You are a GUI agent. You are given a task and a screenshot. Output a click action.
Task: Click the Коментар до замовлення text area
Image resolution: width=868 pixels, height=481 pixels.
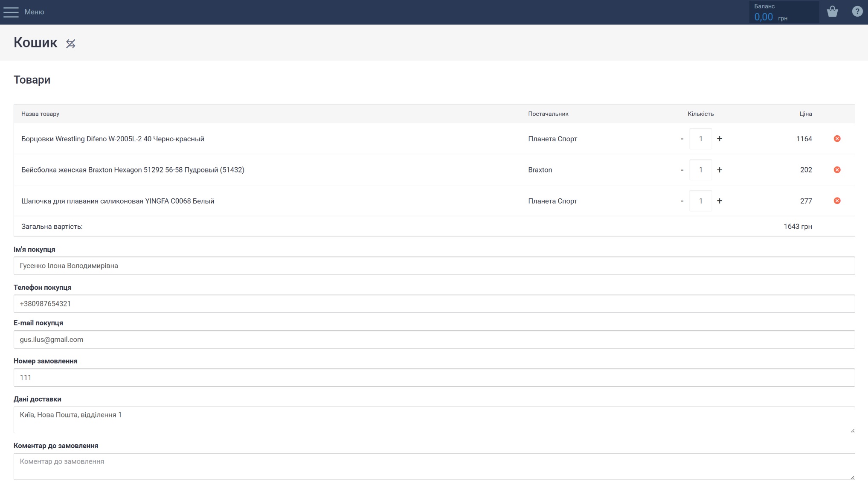(434, 466)
